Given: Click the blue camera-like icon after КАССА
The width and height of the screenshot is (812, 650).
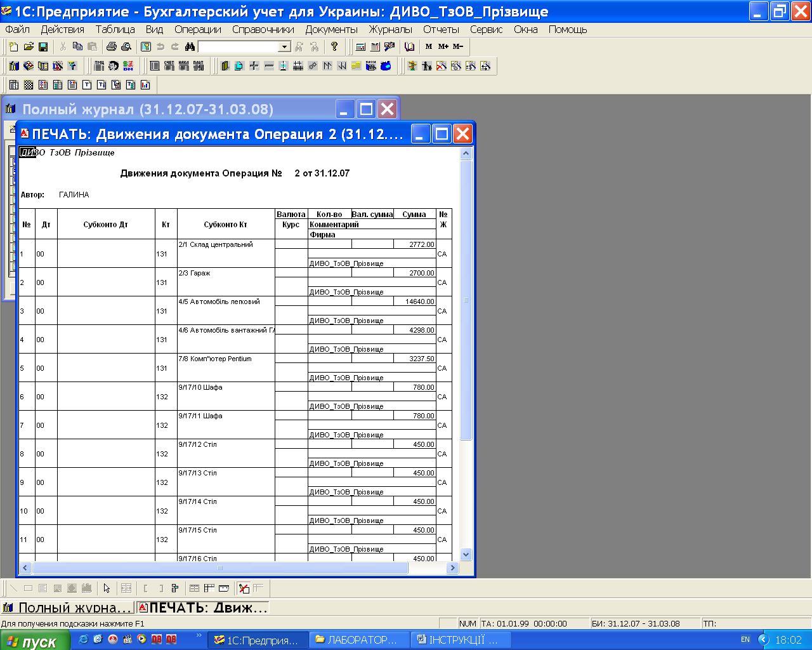Looking at the screenshot, I should click(386, 65).
